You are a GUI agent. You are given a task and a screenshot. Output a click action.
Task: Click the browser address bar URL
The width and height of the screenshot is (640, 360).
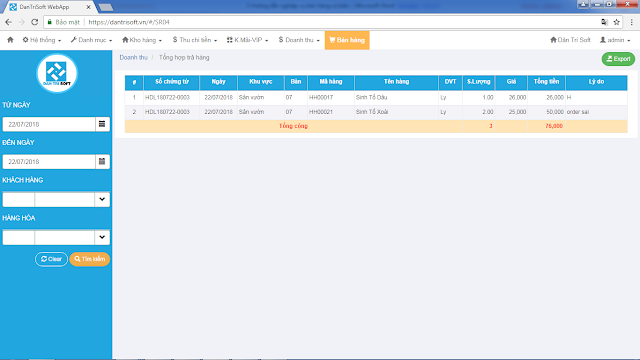click(129, 22)
